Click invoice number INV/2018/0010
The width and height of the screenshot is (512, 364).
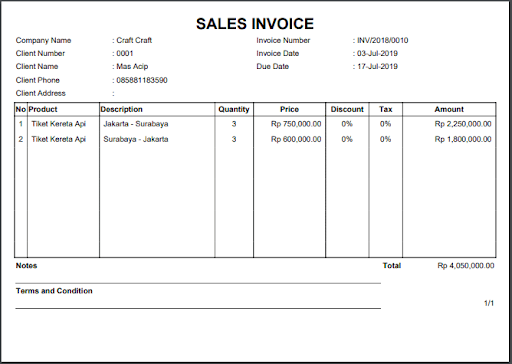382,40
